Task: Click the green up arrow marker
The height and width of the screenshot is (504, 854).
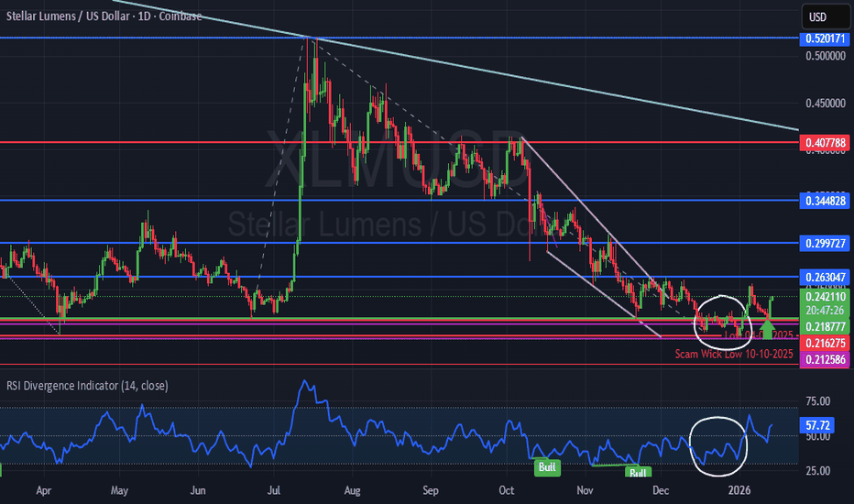Action: 768,327
